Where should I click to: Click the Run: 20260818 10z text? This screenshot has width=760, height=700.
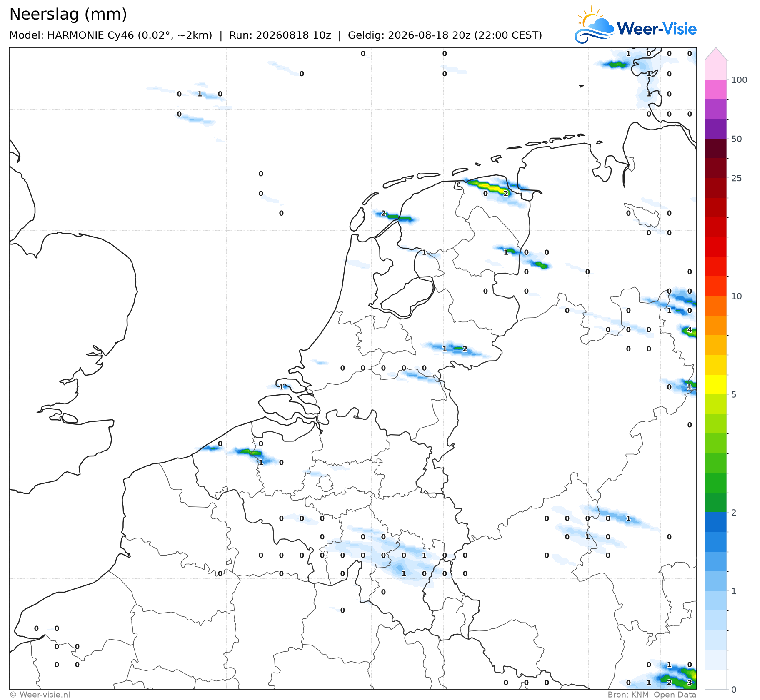pyautogui.click(x=280, y=35)
